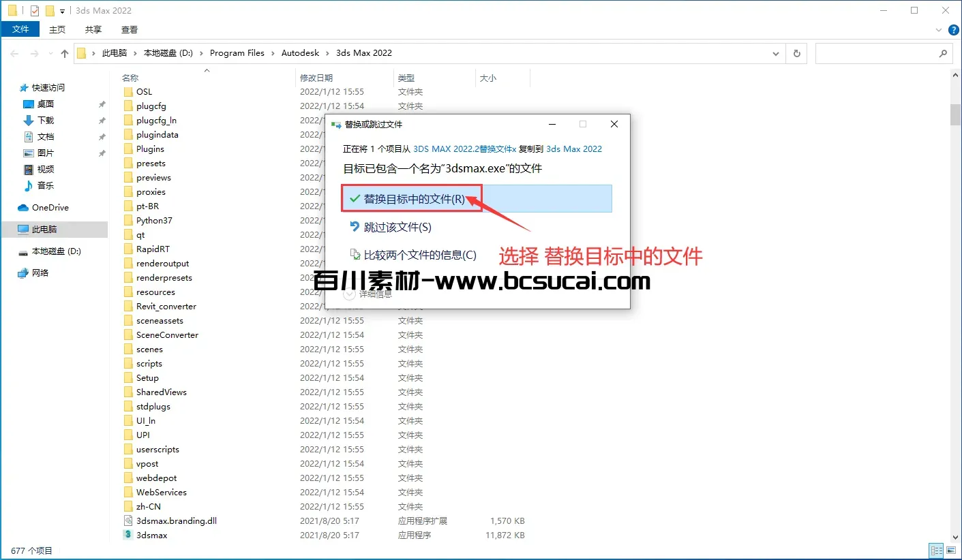Go up one folder level arrow

tap(65, 53)
